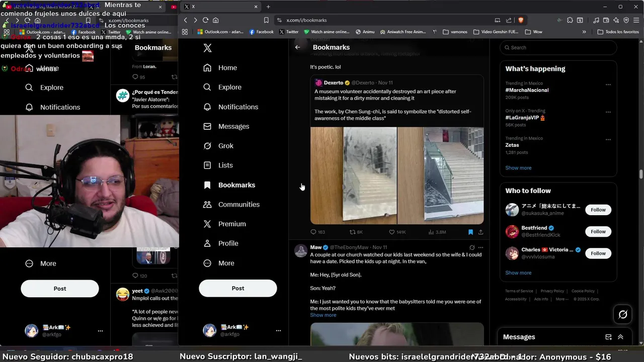Expand the footer More link

click(562, 299)
